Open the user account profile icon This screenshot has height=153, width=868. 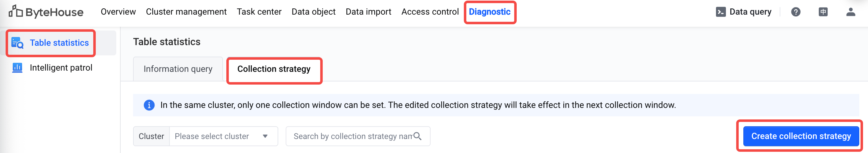tap(851, 12)
